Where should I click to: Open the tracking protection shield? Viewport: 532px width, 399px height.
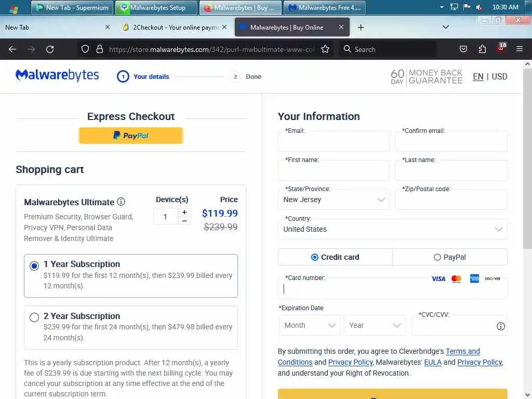pyautogui.click(x=85, y=49)
